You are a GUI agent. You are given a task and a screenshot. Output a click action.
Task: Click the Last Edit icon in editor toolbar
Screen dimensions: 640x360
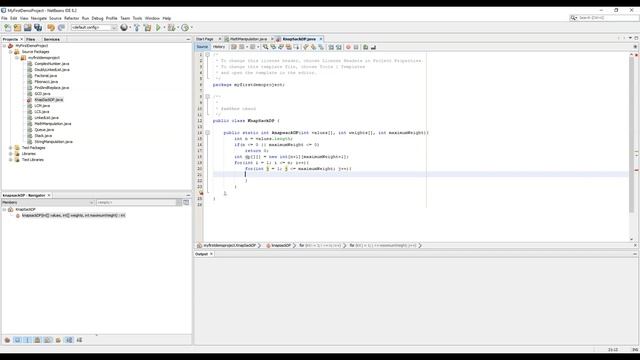click(x=234, y=47)
